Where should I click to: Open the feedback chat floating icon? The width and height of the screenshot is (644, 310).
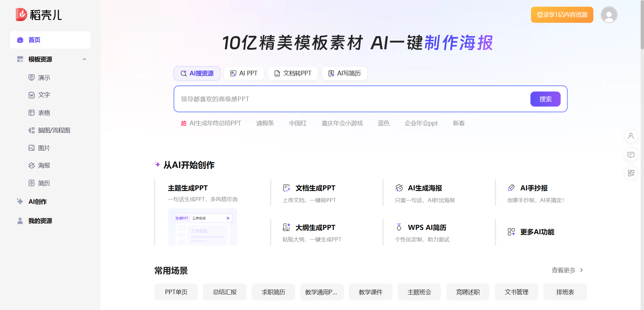click(631, 154)
